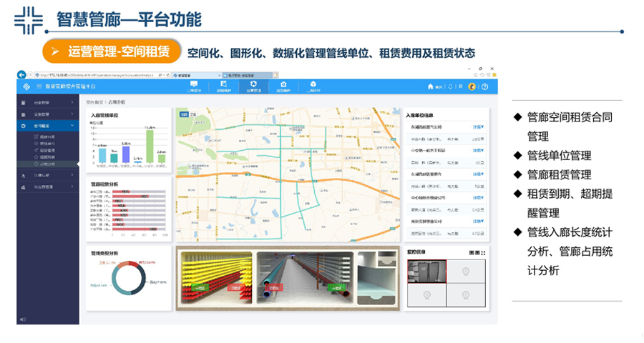644x343 pixels.
Task: Click the tallest green bar in bar chart
Action: [150, 146]
